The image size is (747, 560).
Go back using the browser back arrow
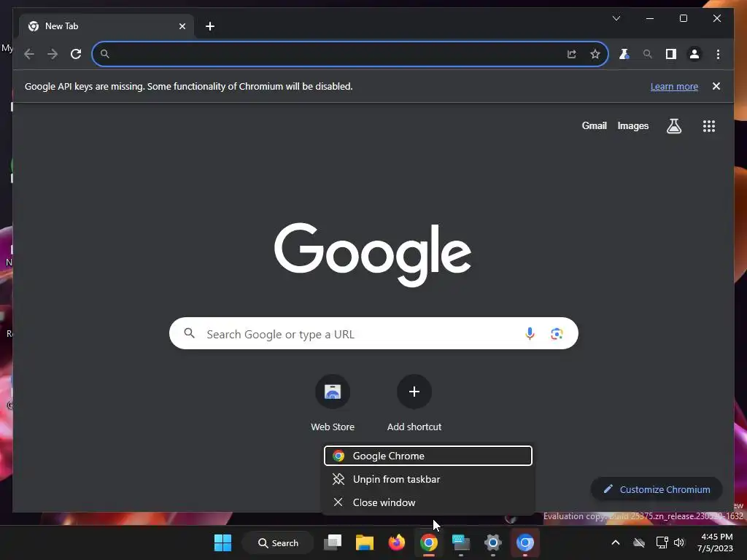29,54
